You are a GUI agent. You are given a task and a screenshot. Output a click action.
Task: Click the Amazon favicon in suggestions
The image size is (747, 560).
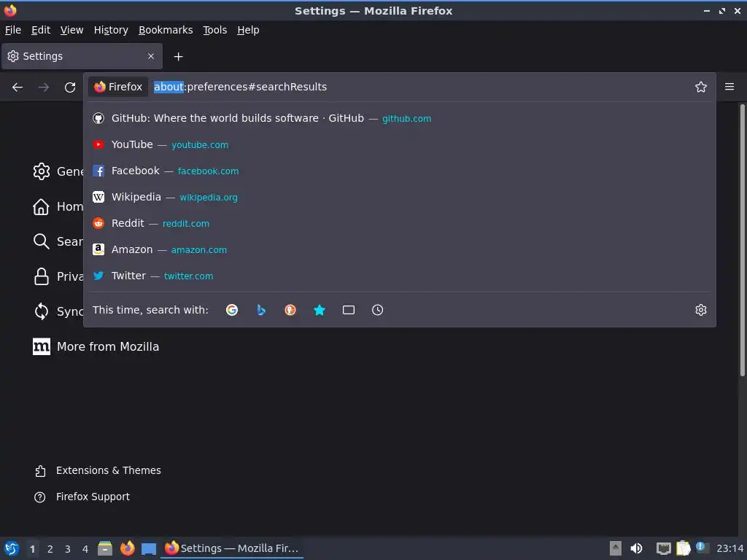pos(98,249)
